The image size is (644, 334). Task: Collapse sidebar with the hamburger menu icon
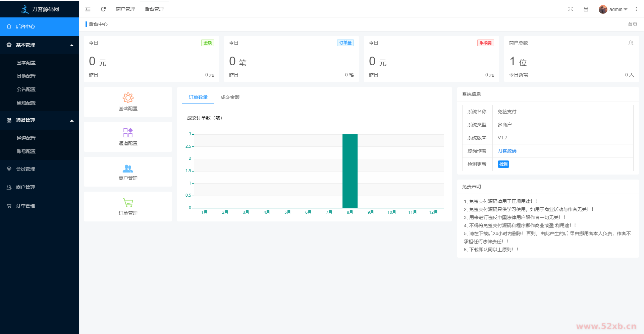point(88,9)
